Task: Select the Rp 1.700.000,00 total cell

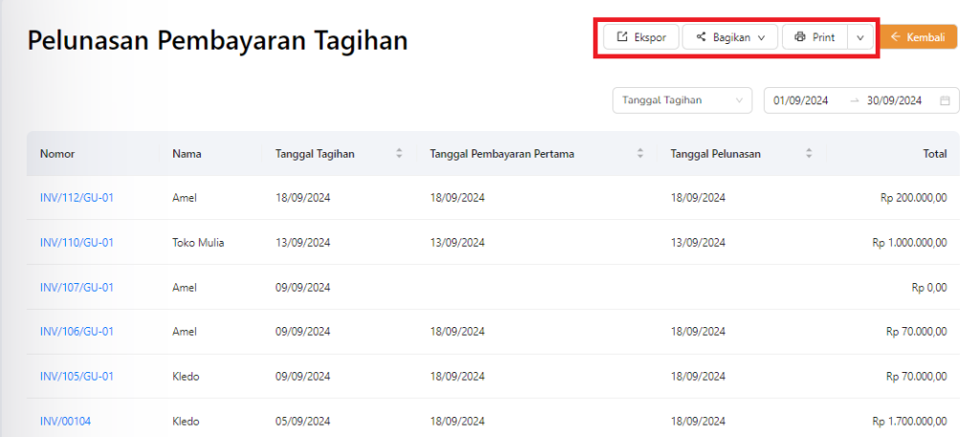Action: click(910, 422)
